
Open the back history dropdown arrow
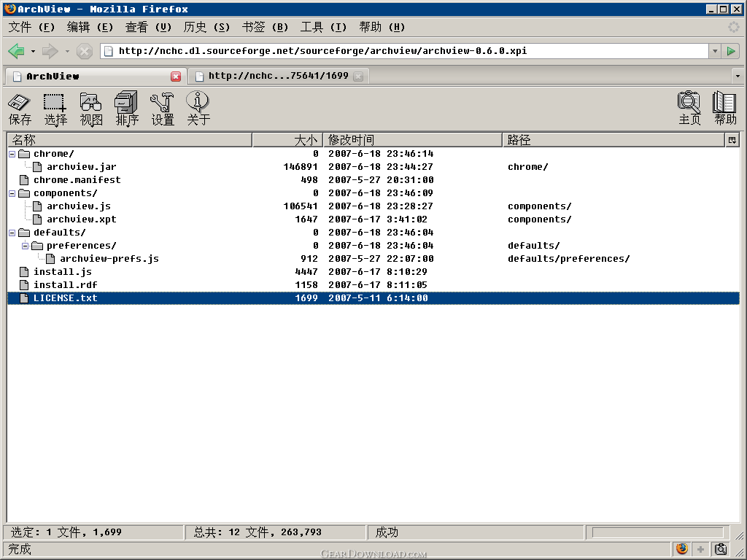(33, 51)
